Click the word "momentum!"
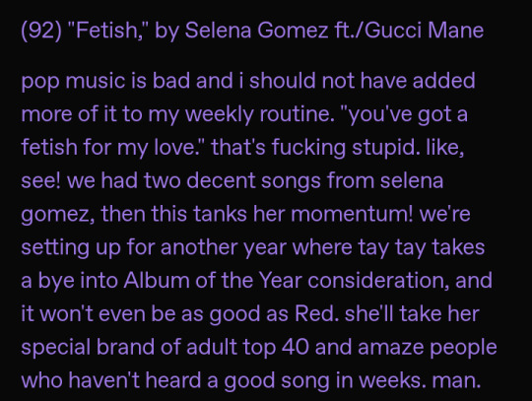This screenshot has width=532, height=401. click(352, 214)
